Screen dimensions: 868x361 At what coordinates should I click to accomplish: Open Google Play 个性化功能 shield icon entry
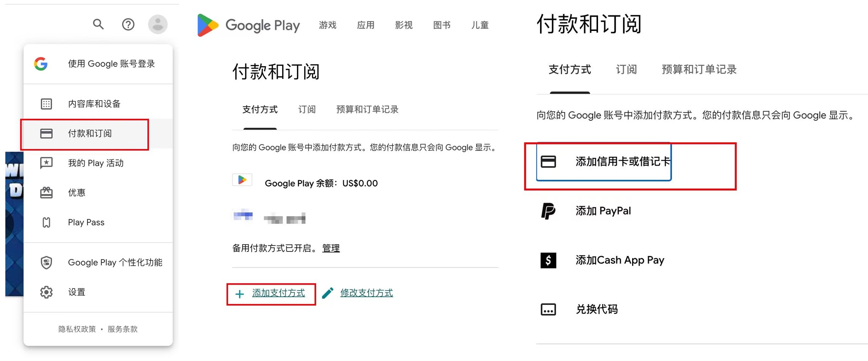point(98,262)
